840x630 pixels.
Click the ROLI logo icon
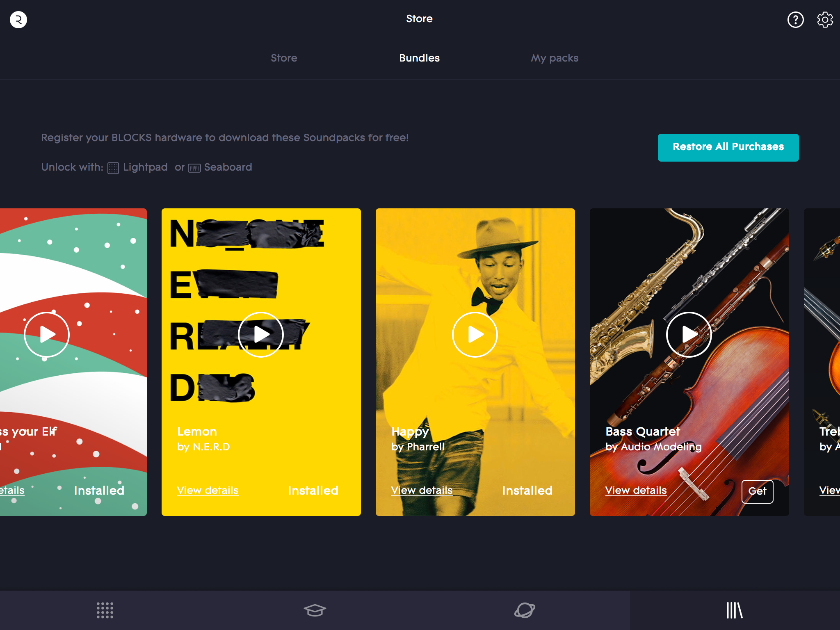click(18, 20)
